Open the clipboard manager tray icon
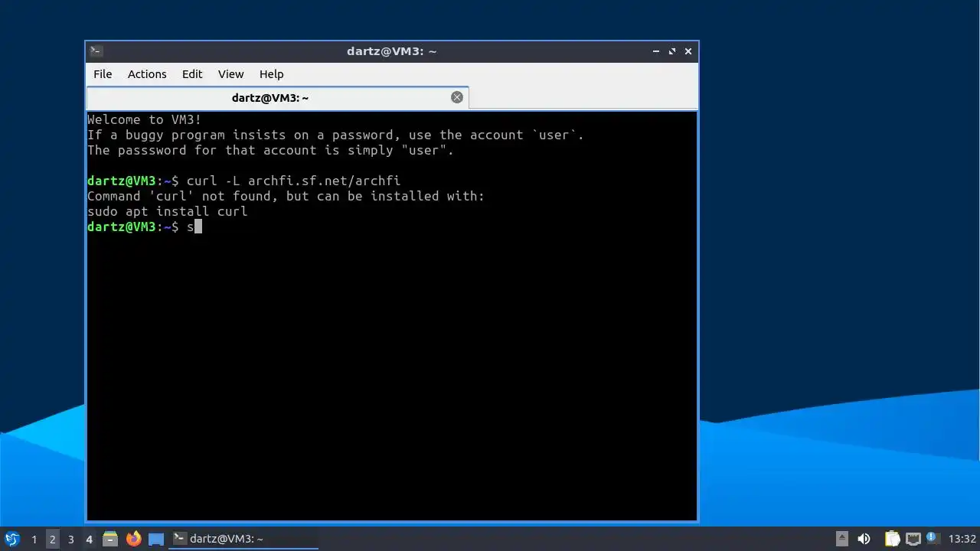 coord(892,539)
